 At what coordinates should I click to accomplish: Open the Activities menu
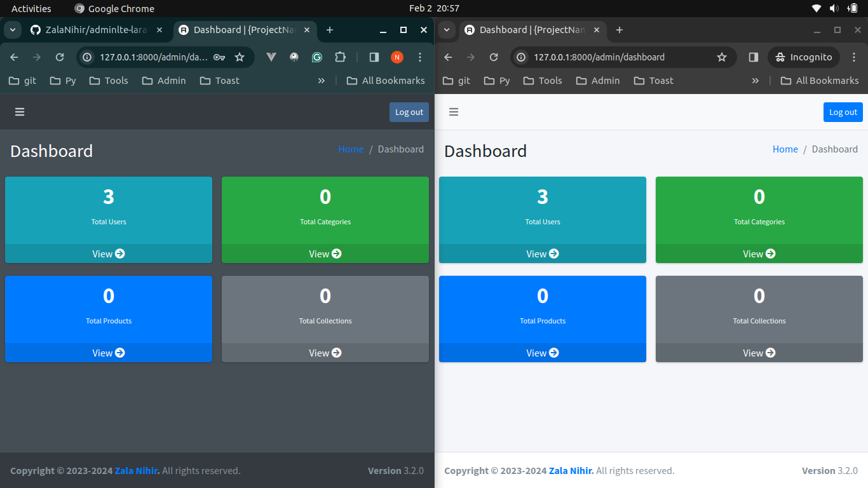(31, 8)
